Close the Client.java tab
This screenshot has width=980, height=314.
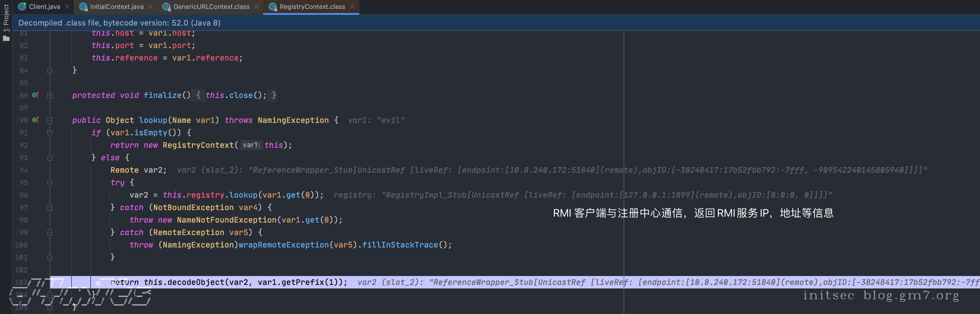tap(67, 7)
